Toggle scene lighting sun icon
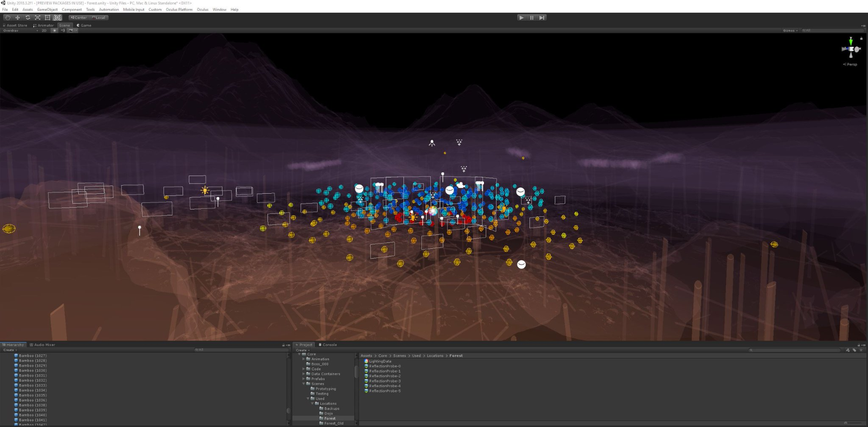 tap(54, 31)
